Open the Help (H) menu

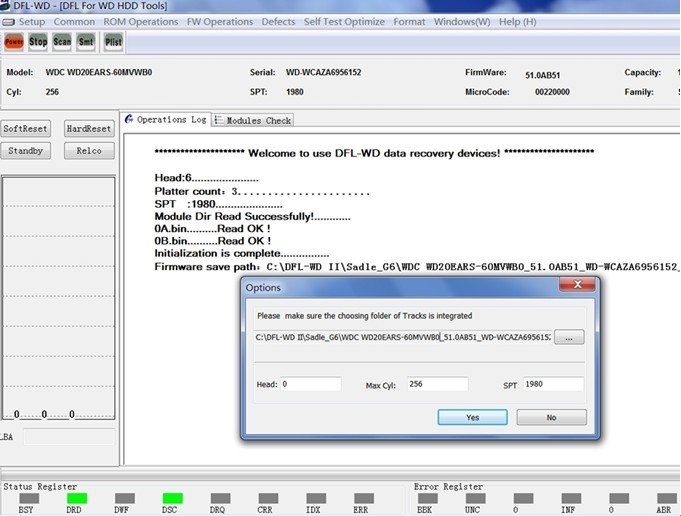click(x=517, y=22)
